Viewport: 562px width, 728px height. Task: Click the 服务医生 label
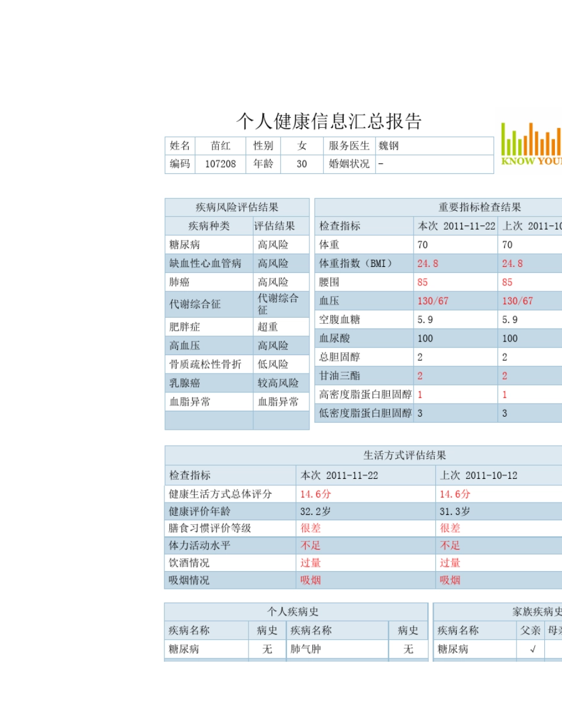coord(349,146)
